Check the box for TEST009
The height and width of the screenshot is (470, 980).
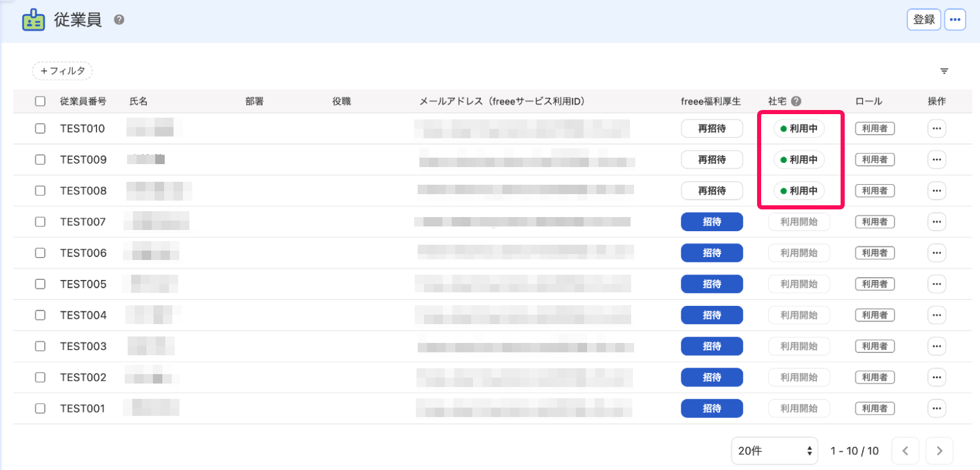[40, 159]
